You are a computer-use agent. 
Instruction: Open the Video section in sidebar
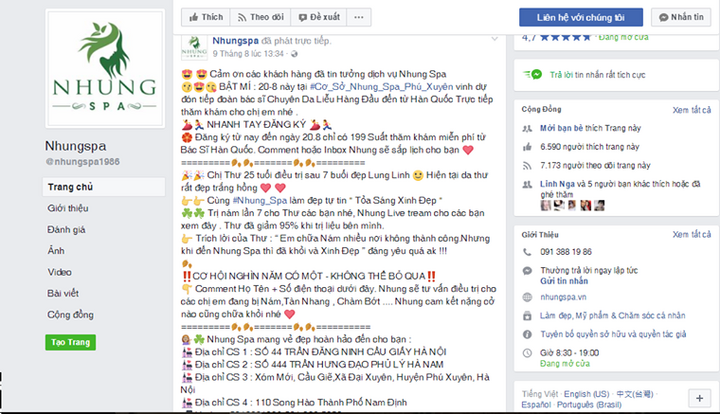click(x=60, y=271)
